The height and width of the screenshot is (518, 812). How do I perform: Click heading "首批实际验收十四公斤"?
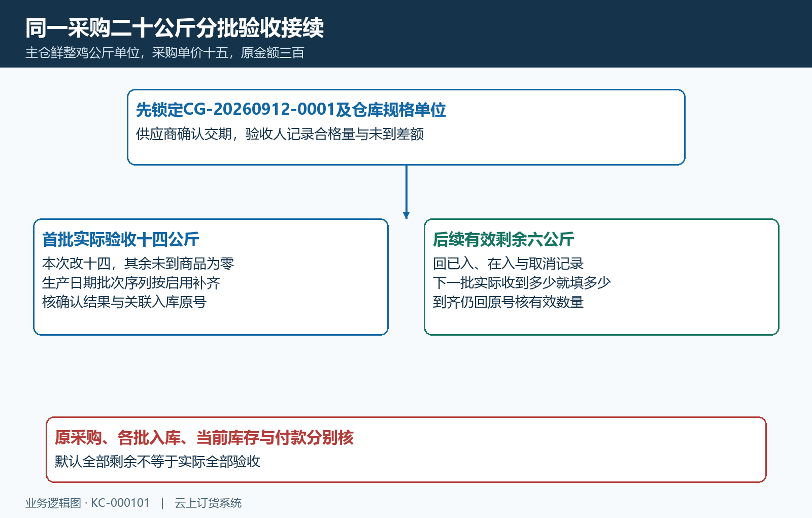click(121, 239)
